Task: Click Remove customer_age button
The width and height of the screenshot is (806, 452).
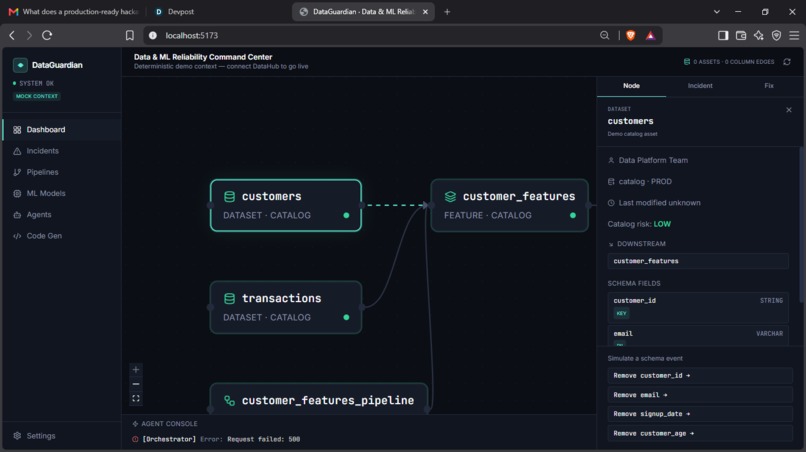Action: click(x=699, y=433)
